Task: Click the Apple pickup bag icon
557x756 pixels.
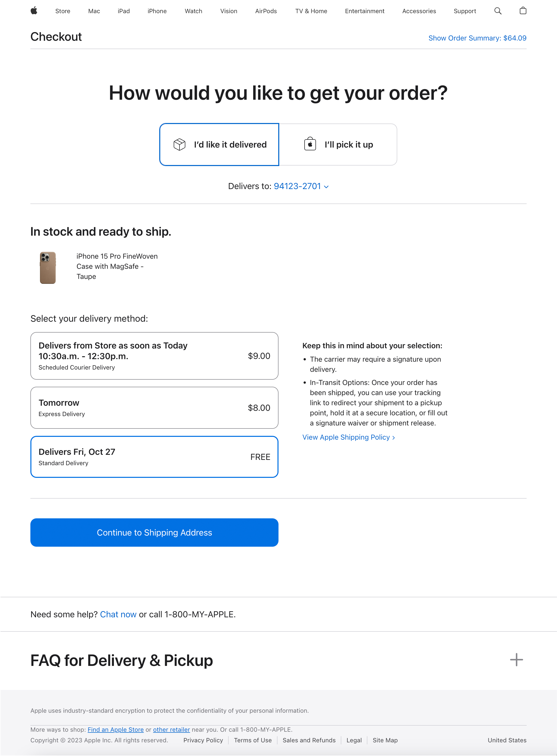Action: click(x=310, y=144)
